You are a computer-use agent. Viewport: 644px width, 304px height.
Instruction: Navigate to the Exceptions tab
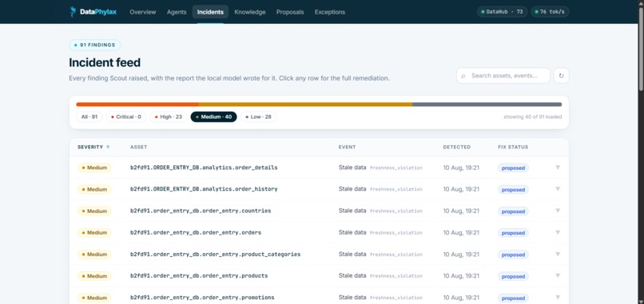tap(330, 12)
